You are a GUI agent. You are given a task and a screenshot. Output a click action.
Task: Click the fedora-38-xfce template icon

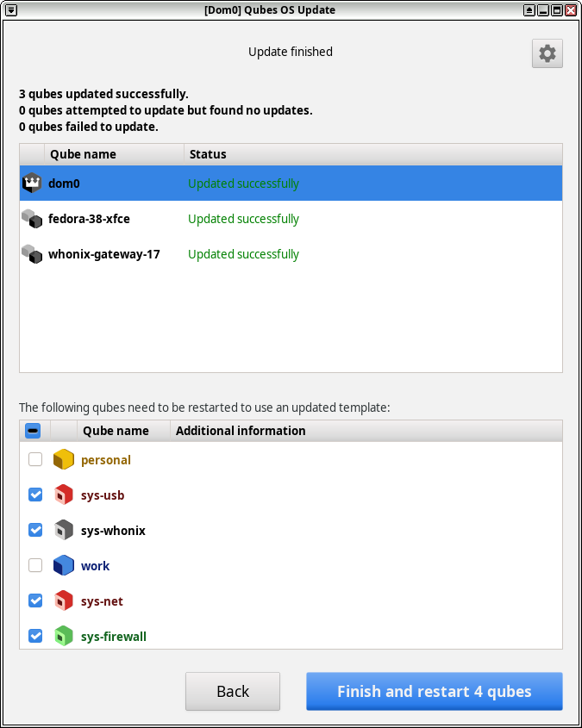[32, 219]
